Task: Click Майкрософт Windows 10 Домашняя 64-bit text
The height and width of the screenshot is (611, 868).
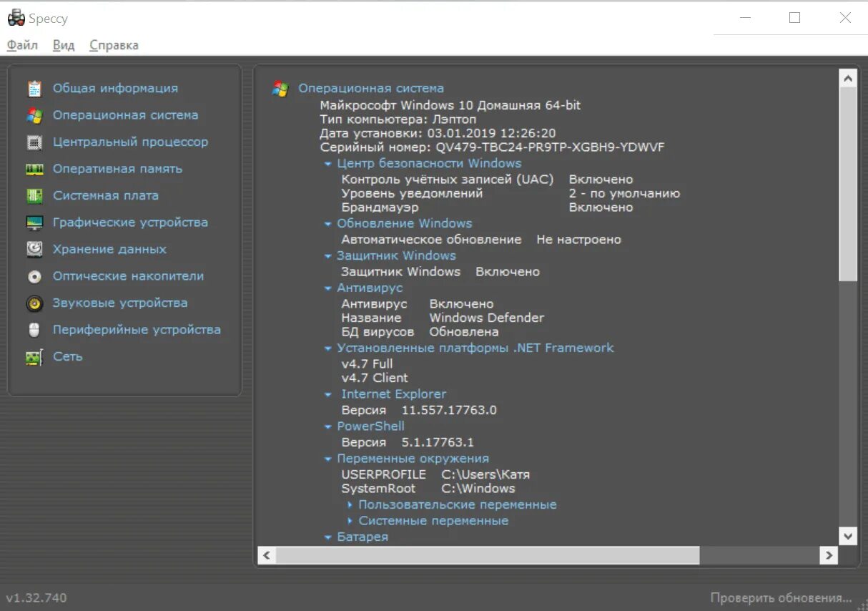Action: [x=450, y=105]
